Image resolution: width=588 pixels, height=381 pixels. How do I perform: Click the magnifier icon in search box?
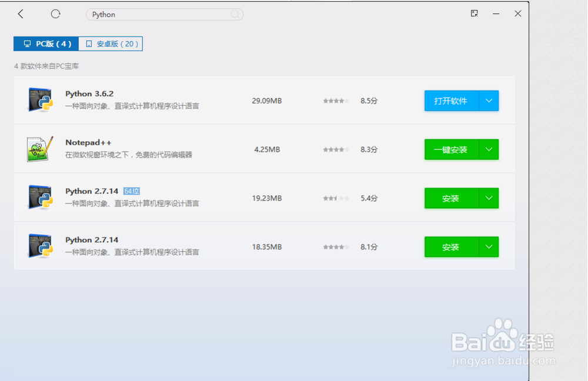[235, 14]
